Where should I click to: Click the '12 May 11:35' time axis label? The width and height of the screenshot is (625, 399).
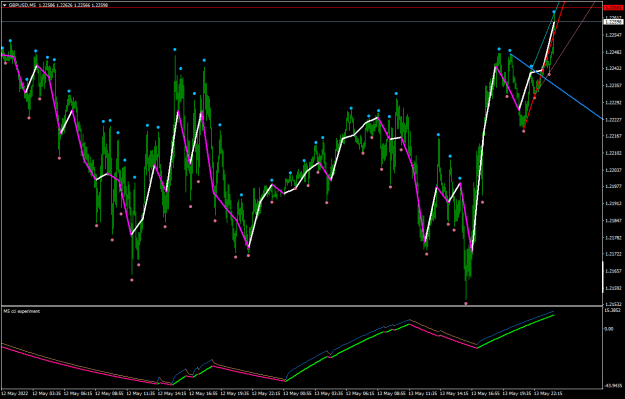click(141, 394)
